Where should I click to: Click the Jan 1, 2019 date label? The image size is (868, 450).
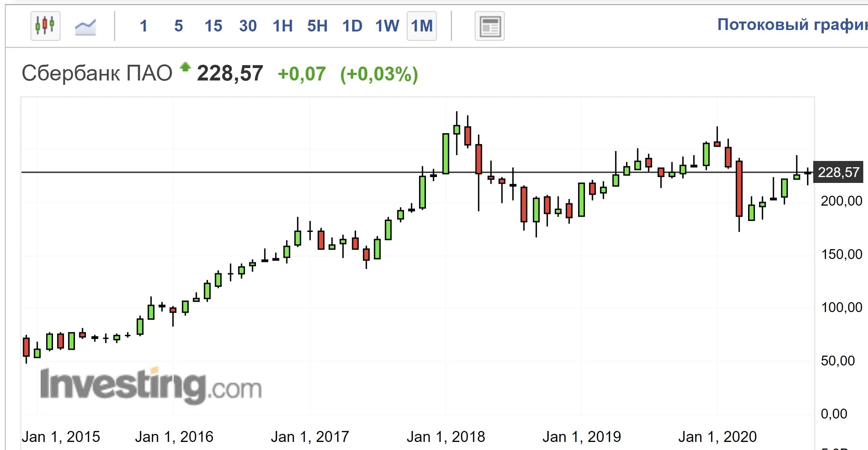[x=582, y=437]
